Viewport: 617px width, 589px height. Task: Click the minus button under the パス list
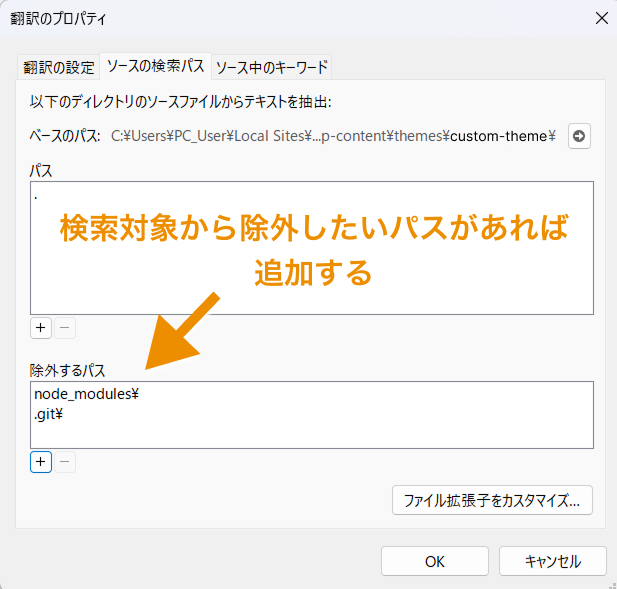(x=64, y=328)
